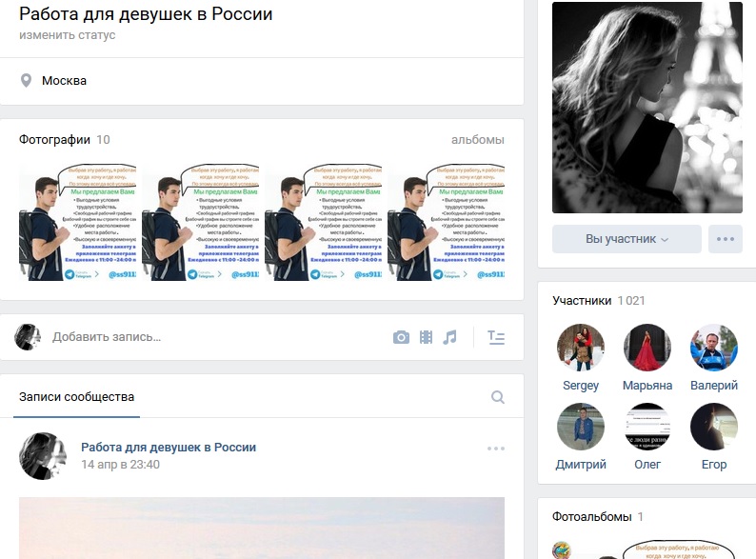This screenshot has height=559, width=756.
Task: Open Дмитрий's member avatar
Action: coord(581,427)
